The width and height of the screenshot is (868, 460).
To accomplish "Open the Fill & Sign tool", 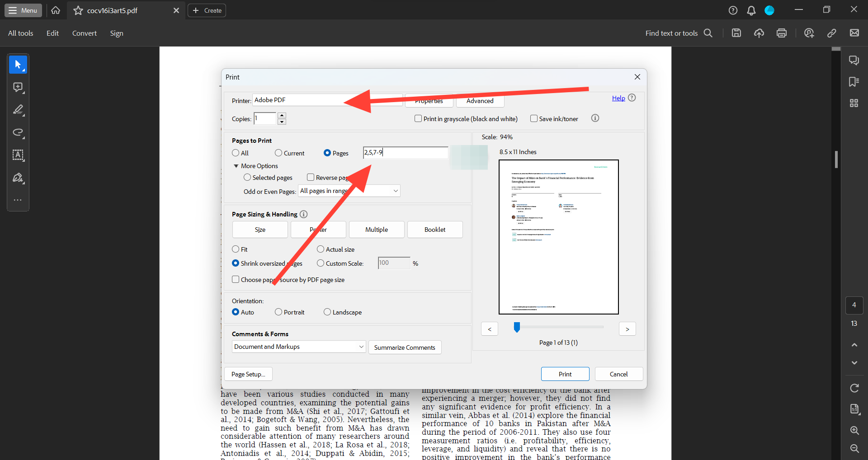I will 18,178.
